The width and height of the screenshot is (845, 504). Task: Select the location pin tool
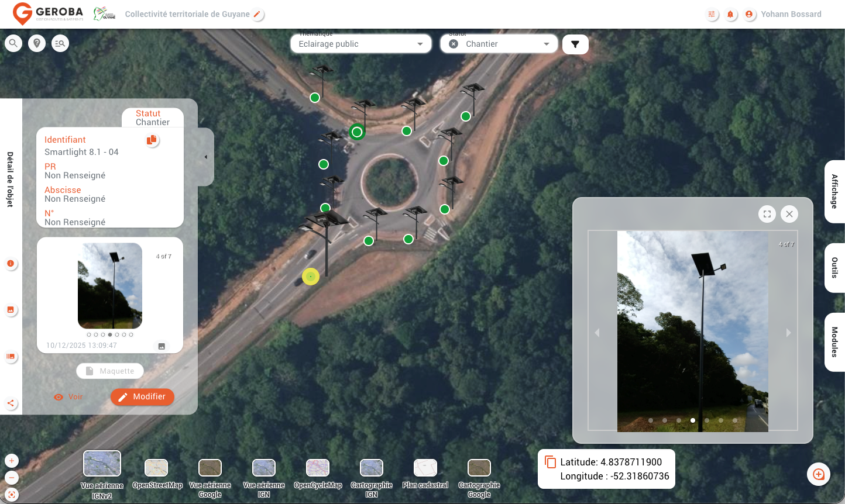[x=36, y=43]
